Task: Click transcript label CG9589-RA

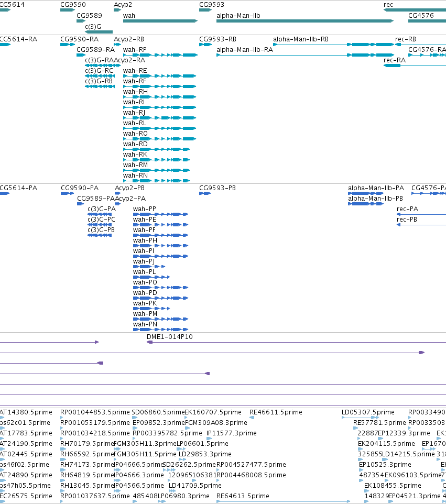Action: click(95, 50)
